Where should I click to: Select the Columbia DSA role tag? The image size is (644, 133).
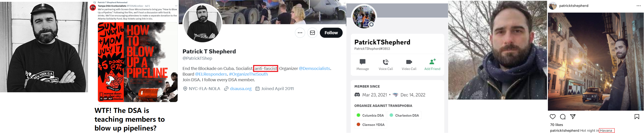(x=370, y=115)
